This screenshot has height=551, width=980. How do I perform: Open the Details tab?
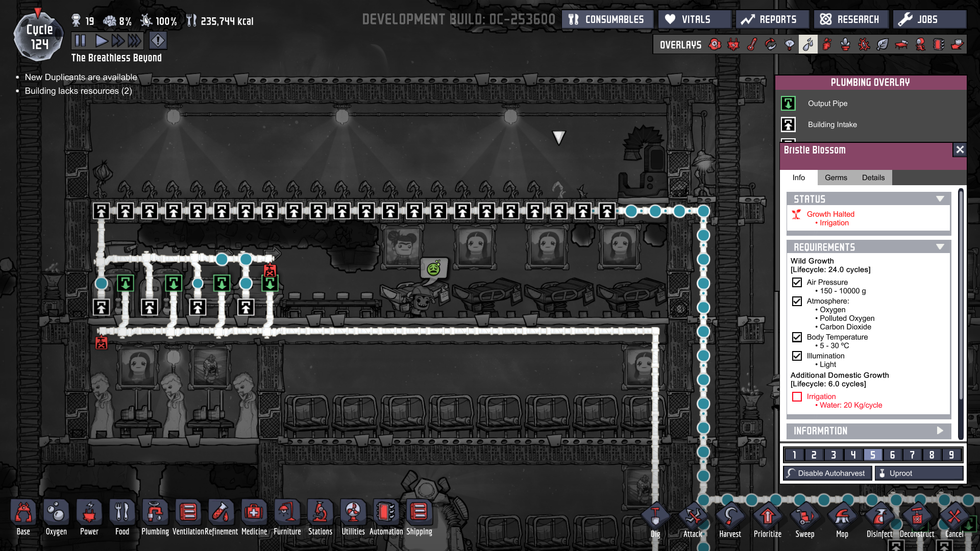873,178
